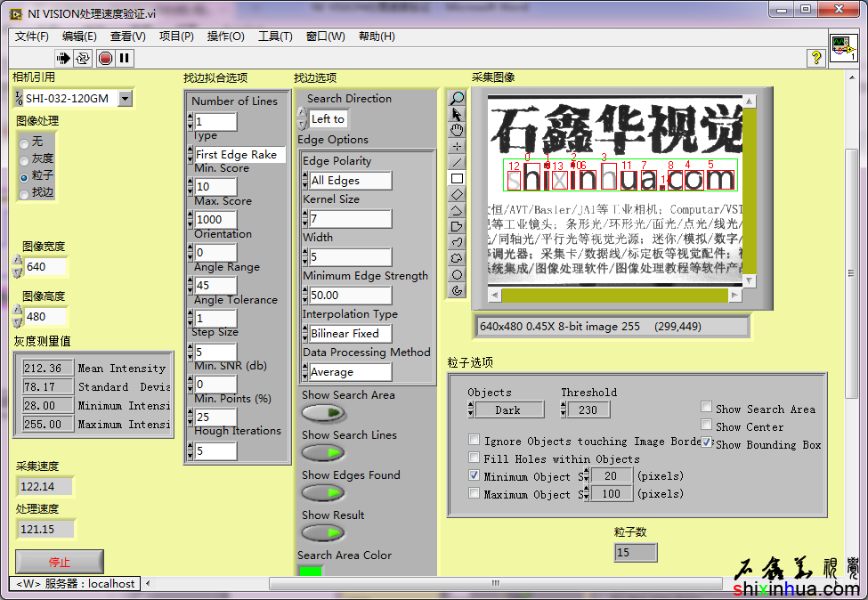Select the Zoom magnifier tool

point(458,98)
